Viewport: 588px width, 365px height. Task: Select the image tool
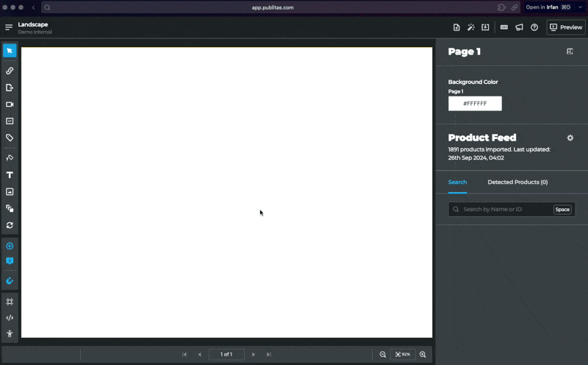(10, 191)
